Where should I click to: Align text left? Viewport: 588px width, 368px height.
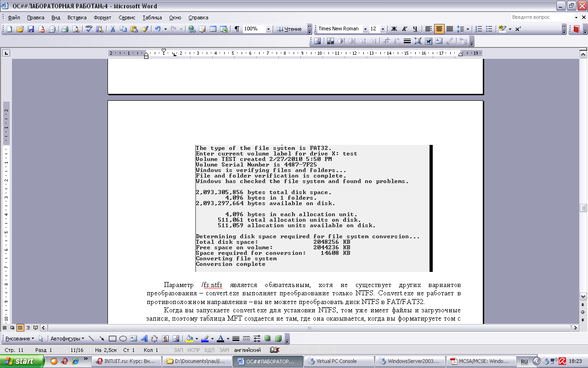pyautogui.click(x=429, y=29)
